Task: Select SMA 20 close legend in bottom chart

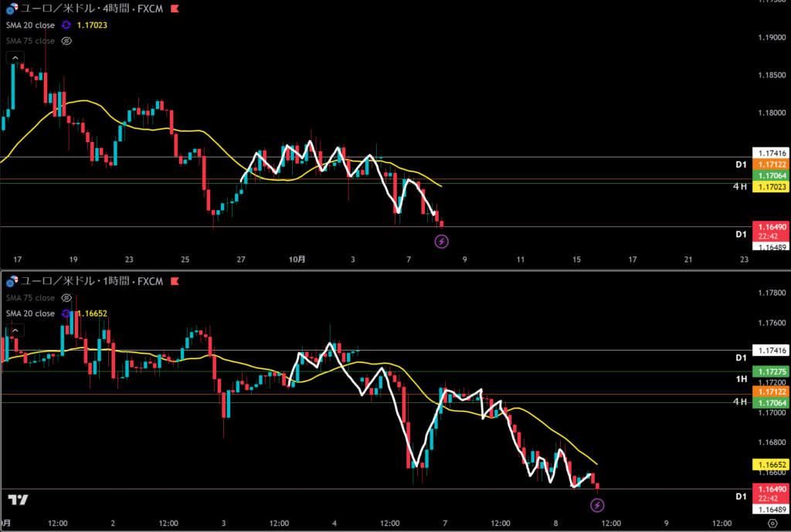Action: [30, 313]
